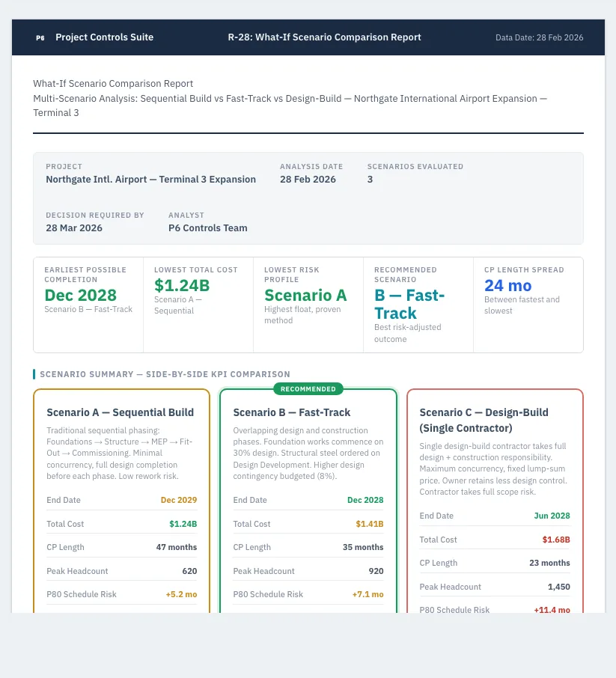Click the CP Length Spread 24 mo tile
The height and width of the screenshot is (678, 616).
pos(528,305)
